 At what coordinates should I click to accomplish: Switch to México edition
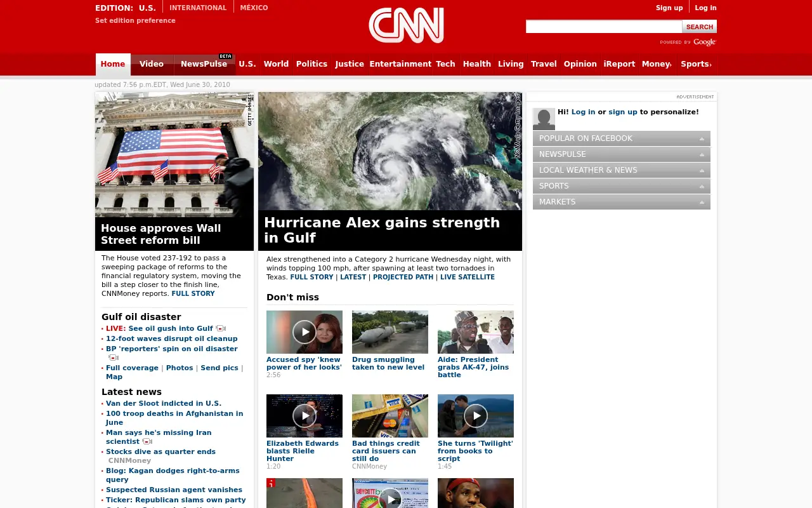pyautogui.click(x=254, y=8)
